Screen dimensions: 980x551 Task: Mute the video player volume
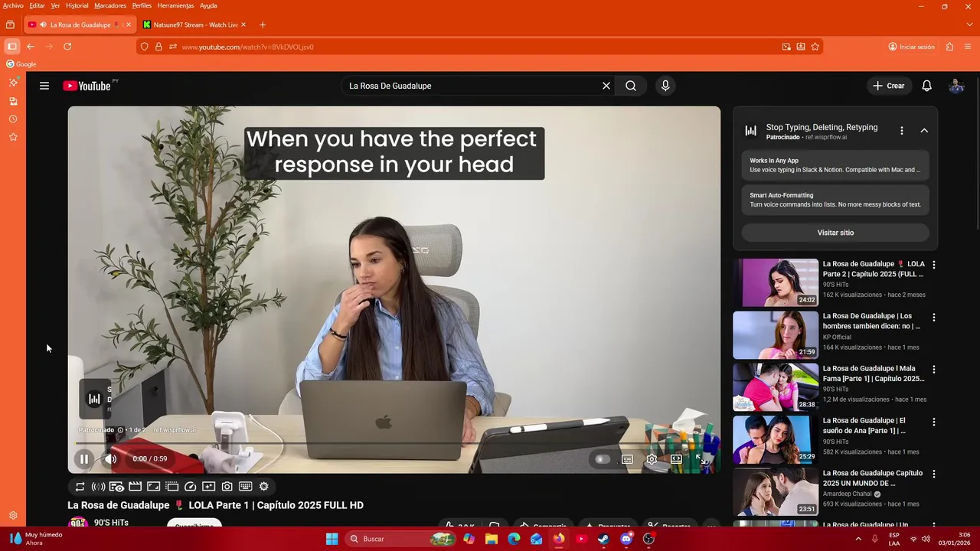tap(110, 459)
